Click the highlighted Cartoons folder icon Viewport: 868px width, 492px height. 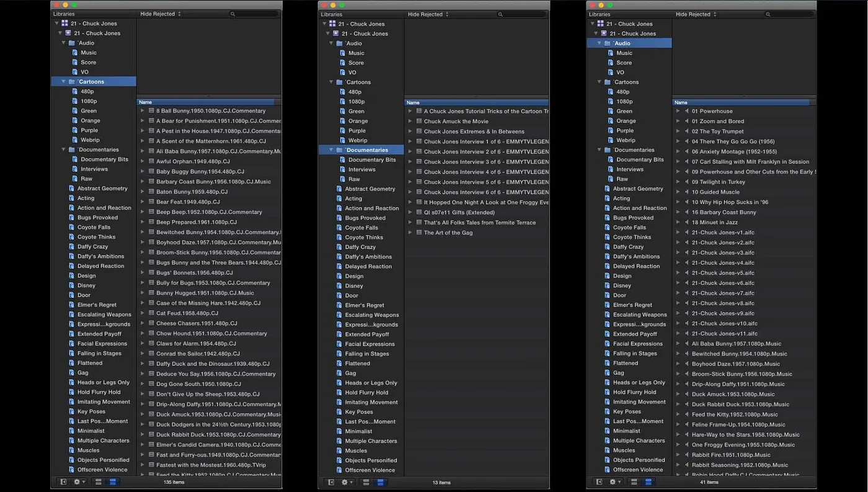(x=72, y=81)
